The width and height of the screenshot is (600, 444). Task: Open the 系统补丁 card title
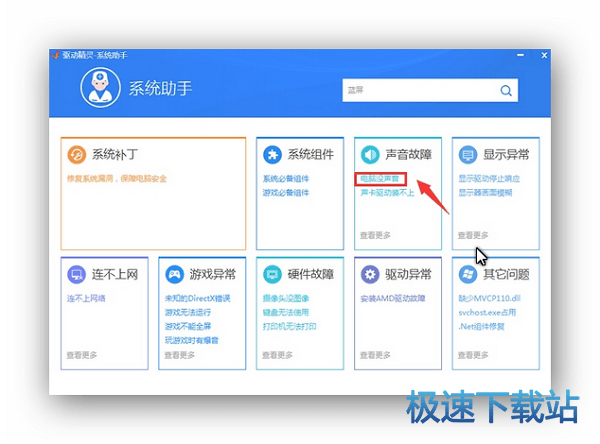(x=115, y=155)
